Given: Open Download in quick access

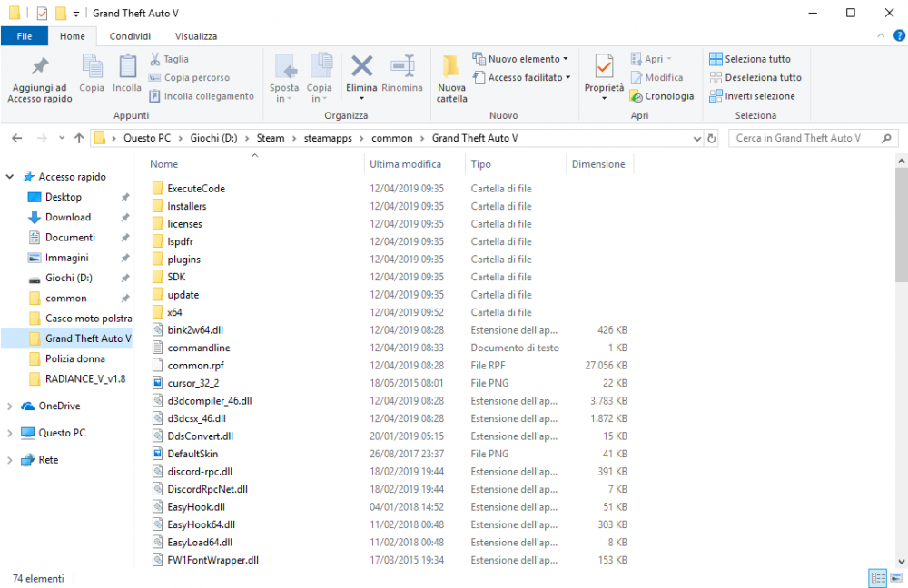Looking at the screenshot, I should 68,218.
